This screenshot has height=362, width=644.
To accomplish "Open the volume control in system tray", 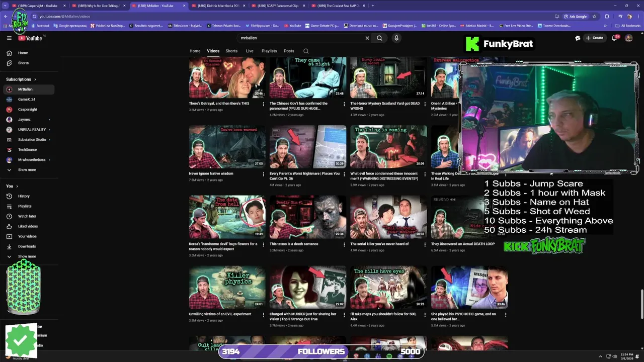I will [615, 356].
